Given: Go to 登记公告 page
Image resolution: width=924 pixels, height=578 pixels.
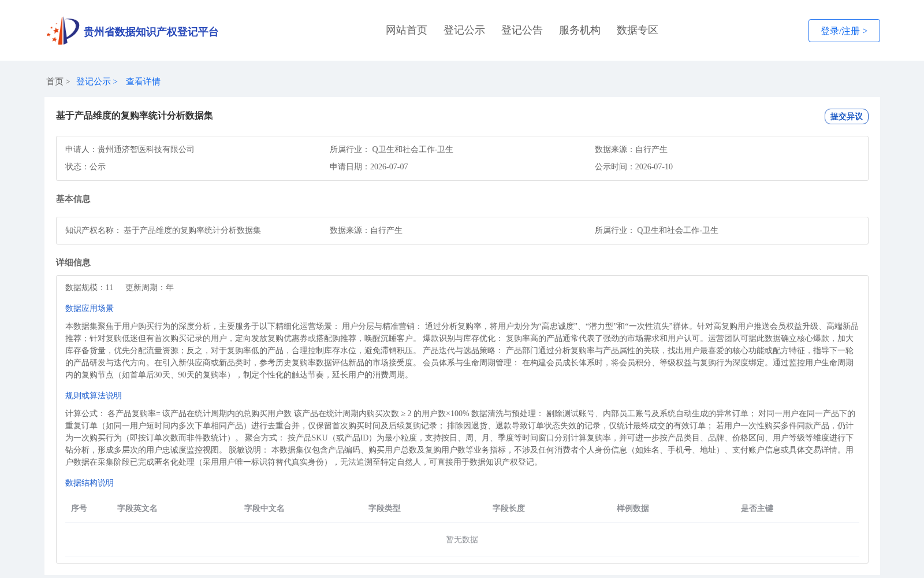Looking at the screenshot, I should tap(522, 30).
